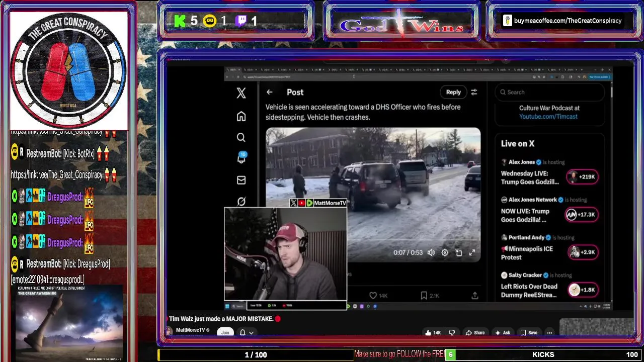Like the YouTube video with 14K
This screenshot has height=362, width=644.
432,332
